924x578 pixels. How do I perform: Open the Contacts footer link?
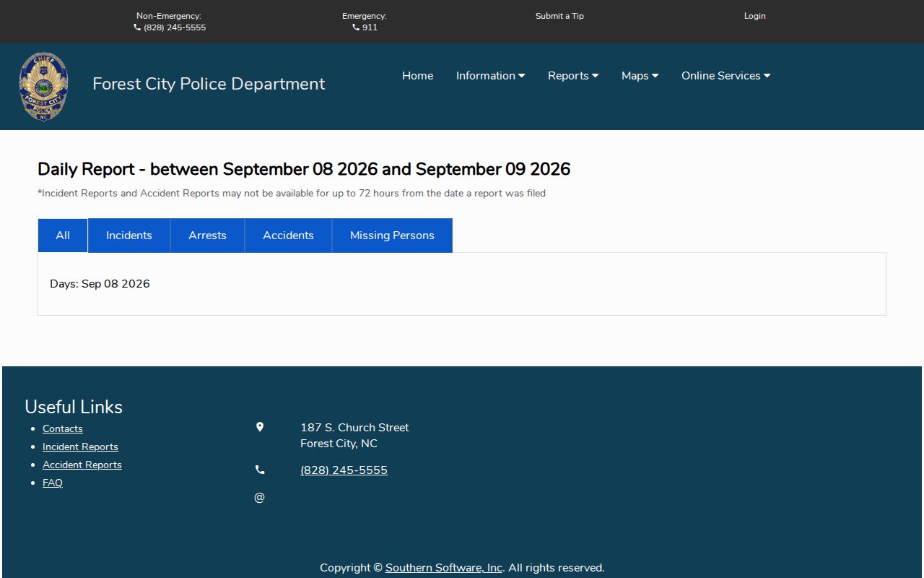click(x=63, y=428)
